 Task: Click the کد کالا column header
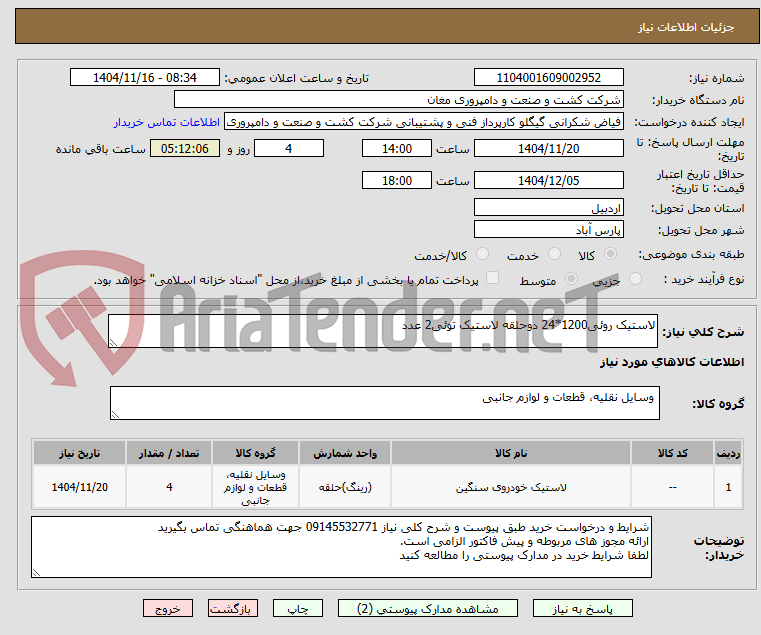click(x=672, y=453)
